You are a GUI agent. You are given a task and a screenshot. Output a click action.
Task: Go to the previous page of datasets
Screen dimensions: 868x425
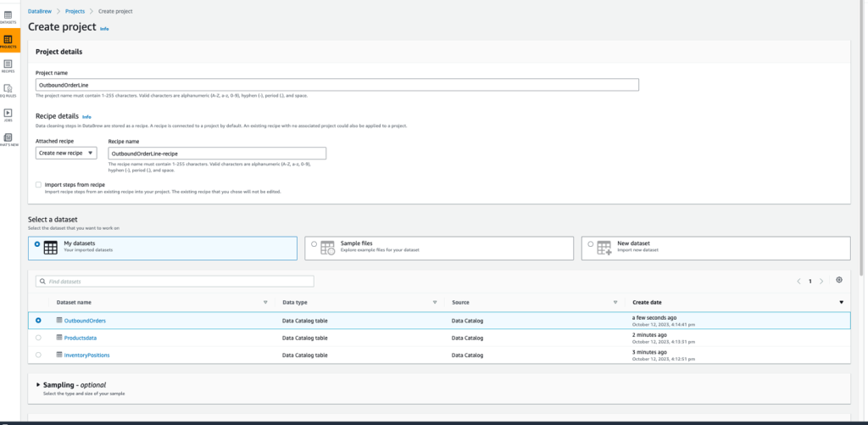click(798, 282)
